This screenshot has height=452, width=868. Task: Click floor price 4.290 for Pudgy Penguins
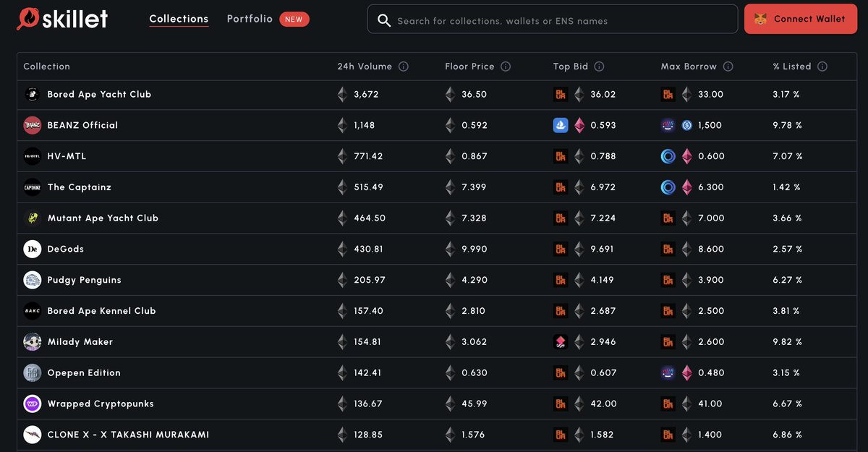pos(475,280)
